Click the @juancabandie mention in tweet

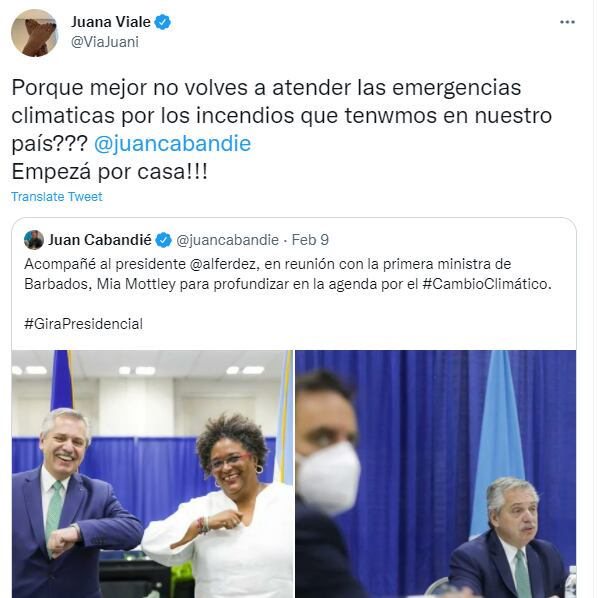click(x=172, y=144)
